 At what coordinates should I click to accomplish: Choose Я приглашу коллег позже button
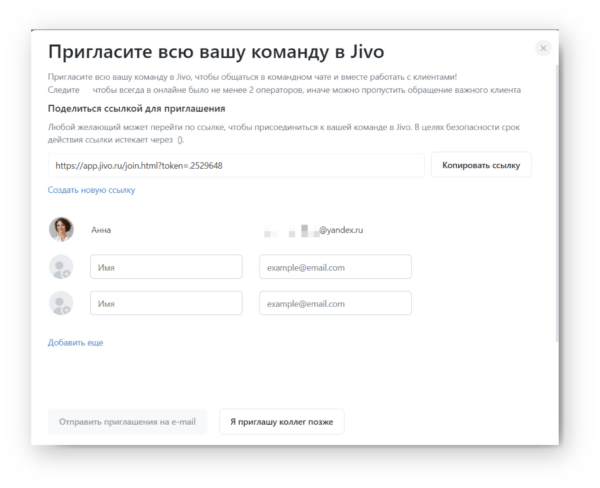tap(282, 422)
